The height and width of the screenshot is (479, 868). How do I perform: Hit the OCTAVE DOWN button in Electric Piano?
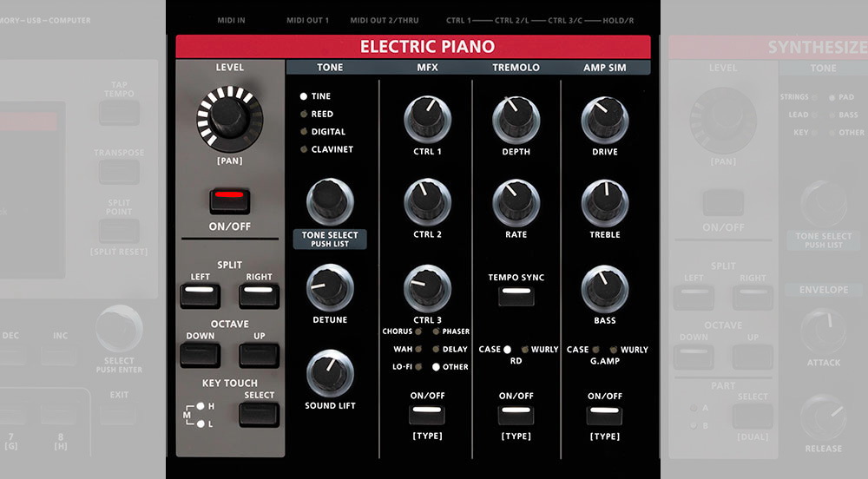point(201,355)
